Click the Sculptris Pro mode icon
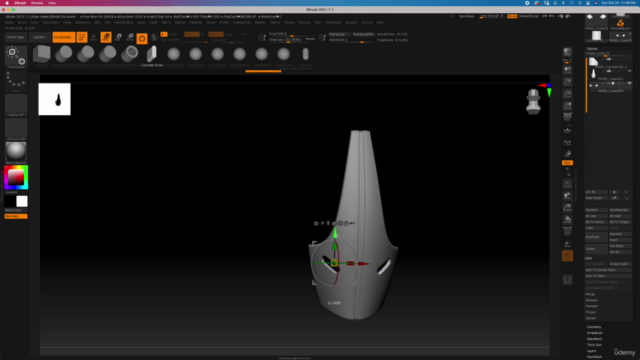Screen dimensions: 640x360 click(153, 38)
